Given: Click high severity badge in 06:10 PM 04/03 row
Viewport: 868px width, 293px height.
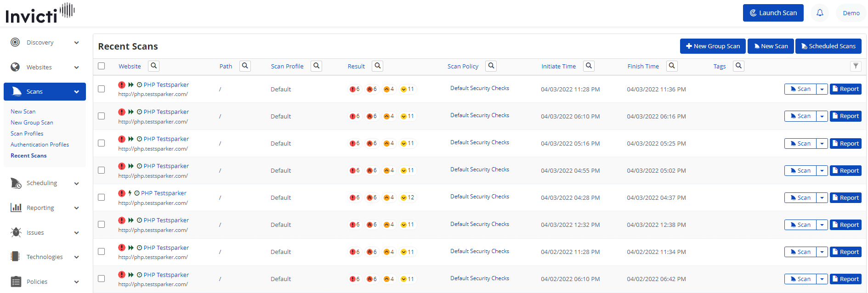Looking at the screenshot, I should pyautogui.click(x=372, y=116).
